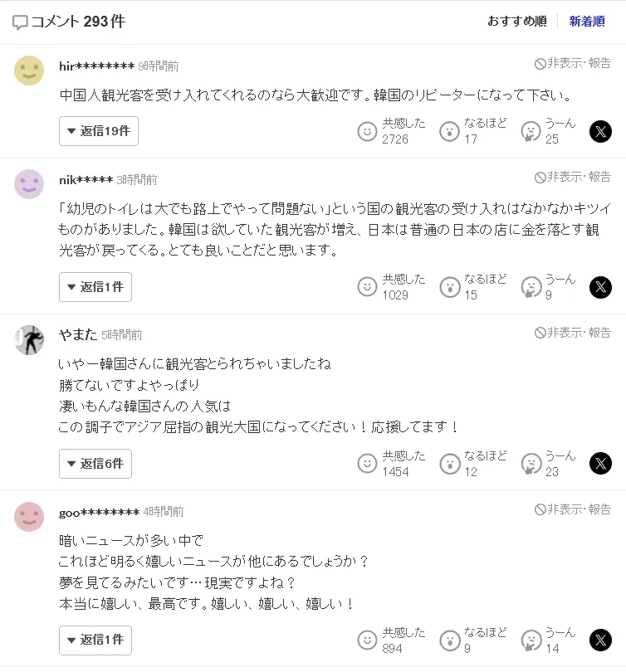Share やまた comment on X

[600, 464]
